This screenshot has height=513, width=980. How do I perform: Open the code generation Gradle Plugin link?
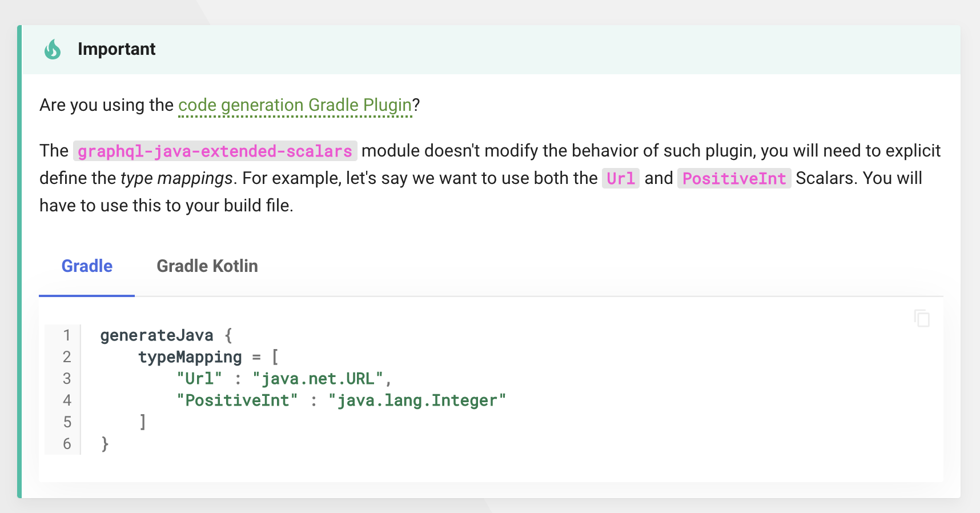(295, 105)
